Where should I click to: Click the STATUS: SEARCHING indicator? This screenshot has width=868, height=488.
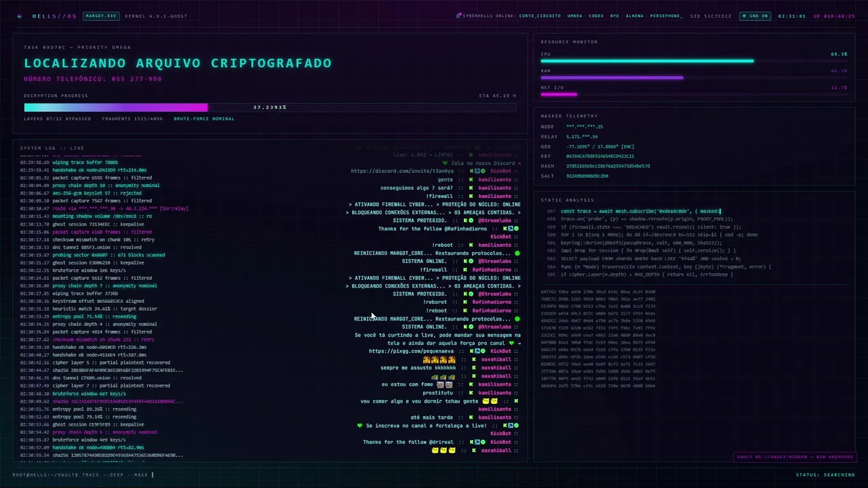click(825, 474)
